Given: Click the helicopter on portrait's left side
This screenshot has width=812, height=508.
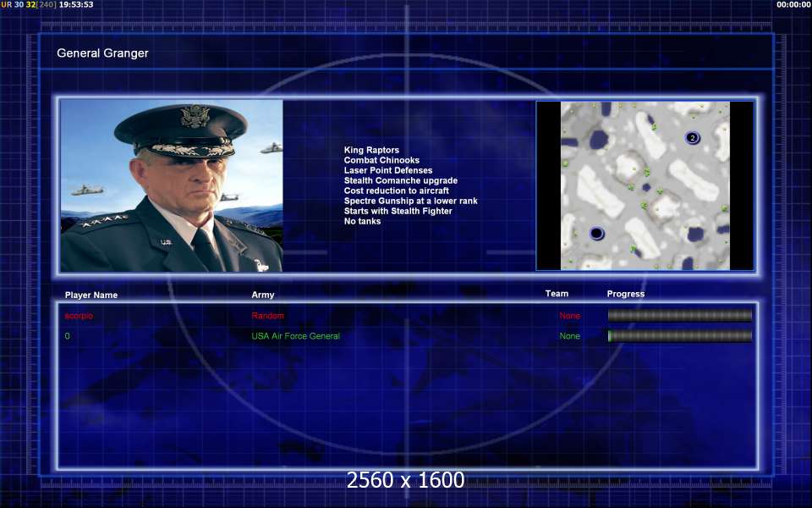Looking at the screenshot, I should [x=88, y=190].
